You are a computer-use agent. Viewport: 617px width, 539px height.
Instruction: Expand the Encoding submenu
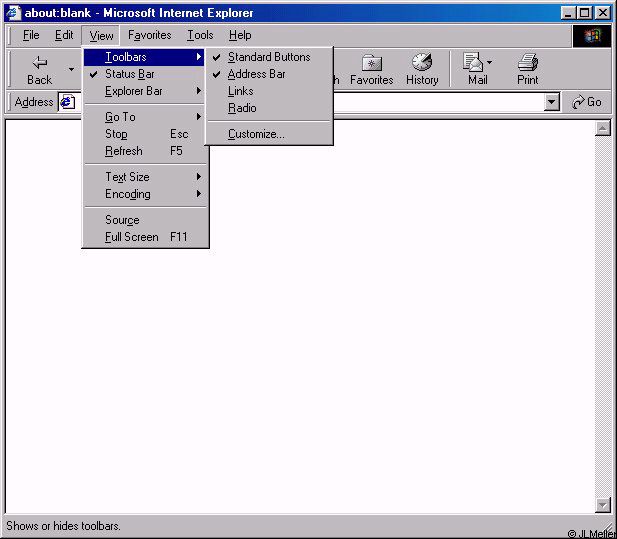145,194
